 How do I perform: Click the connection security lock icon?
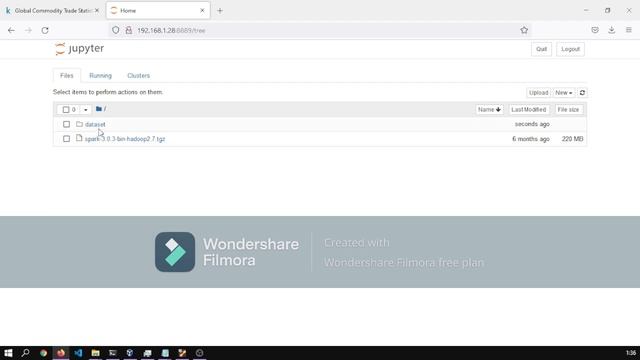(x=129, y=30)
